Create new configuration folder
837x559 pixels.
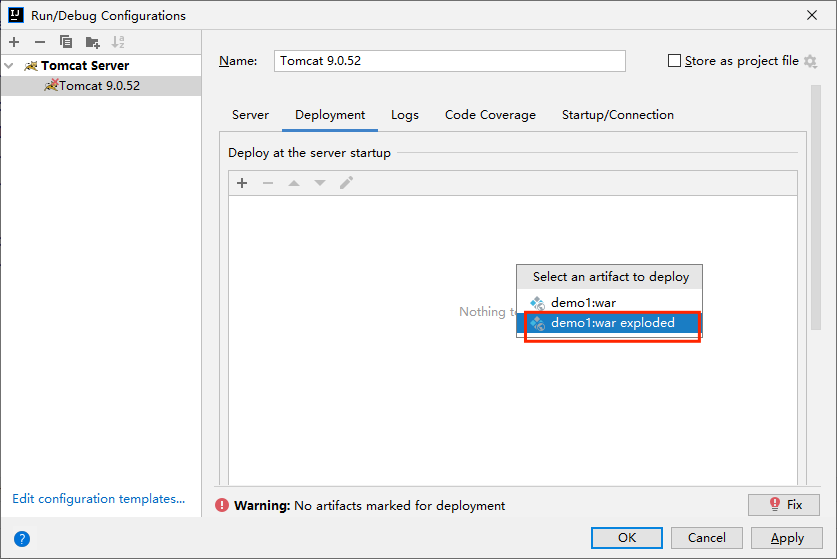click(x=92, y=42)
